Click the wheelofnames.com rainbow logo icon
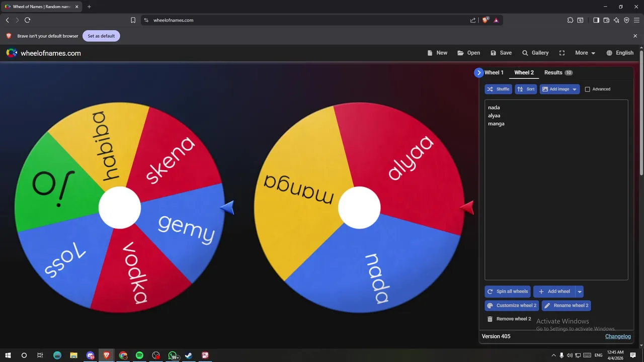The height and width of the screenshot is (362, 644). click(12, 53)
